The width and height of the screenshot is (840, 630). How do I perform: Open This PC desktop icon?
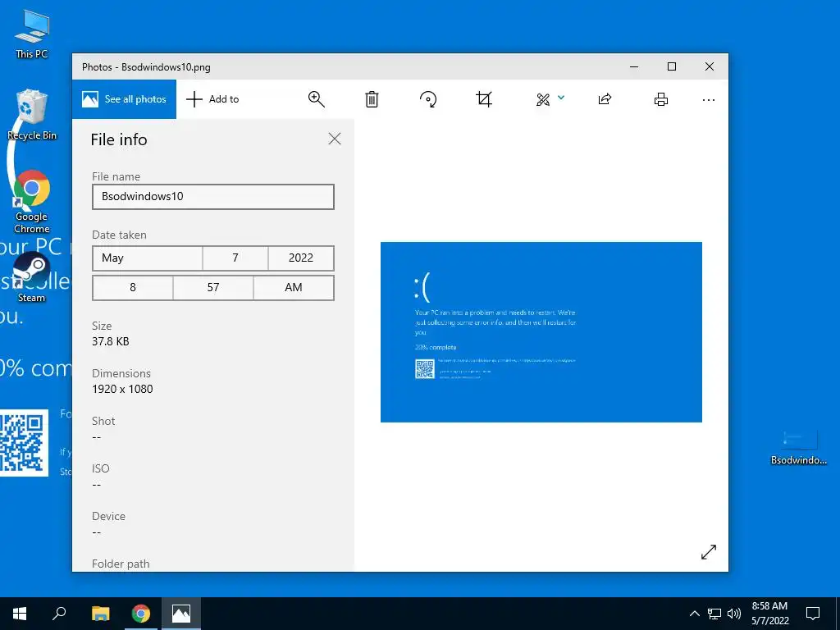[32, 34]
